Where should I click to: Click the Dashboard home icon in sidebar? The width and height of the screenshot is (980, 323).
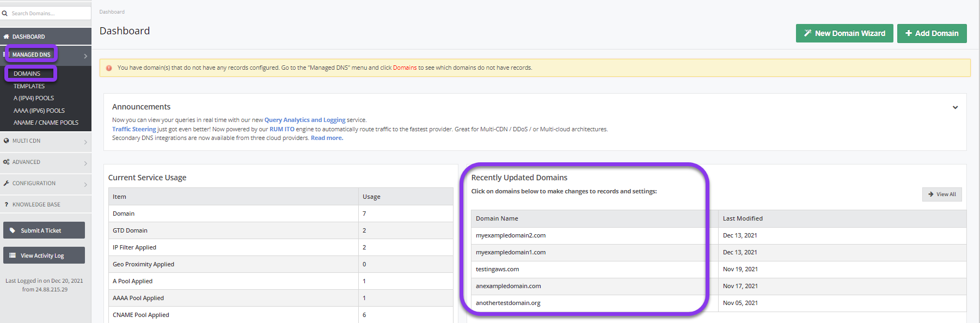tap(7, 36)
